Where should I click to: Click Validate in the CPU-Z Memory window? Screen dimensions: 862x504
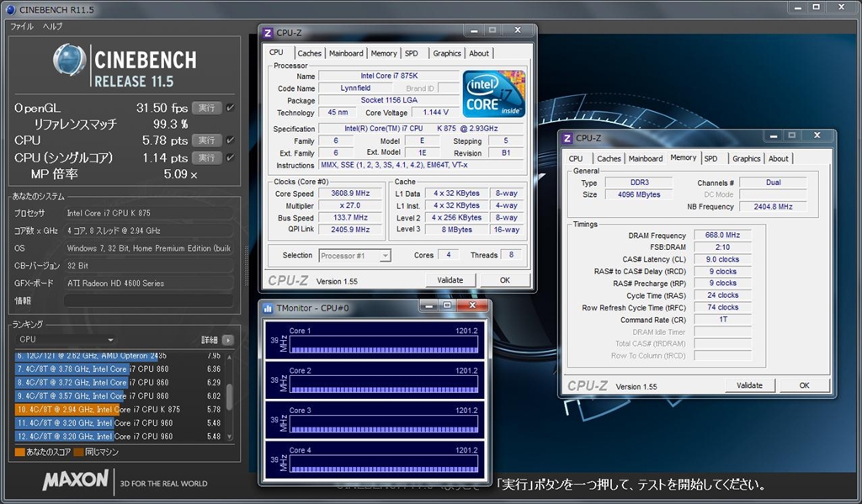(749, 385)
